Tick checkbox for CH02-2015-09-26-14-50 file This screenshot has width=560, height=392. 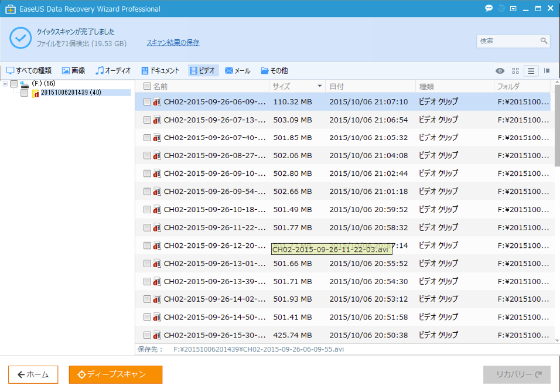(x=147, y=318)
